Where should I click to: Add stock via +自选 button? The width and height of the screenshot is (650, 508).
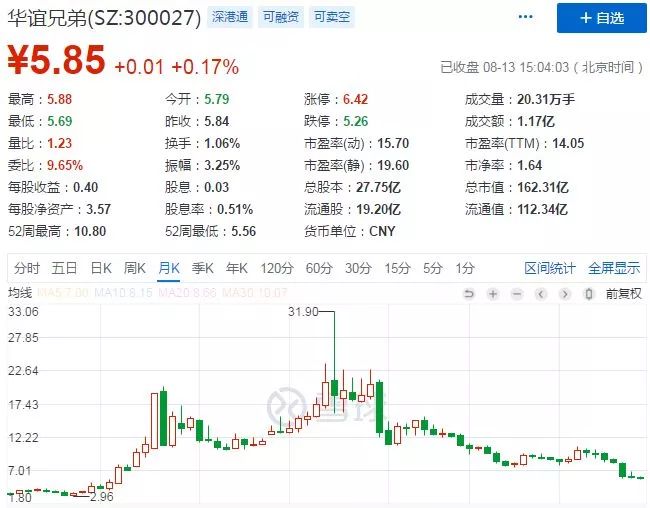pyautogui.click(x=601, y=18)
